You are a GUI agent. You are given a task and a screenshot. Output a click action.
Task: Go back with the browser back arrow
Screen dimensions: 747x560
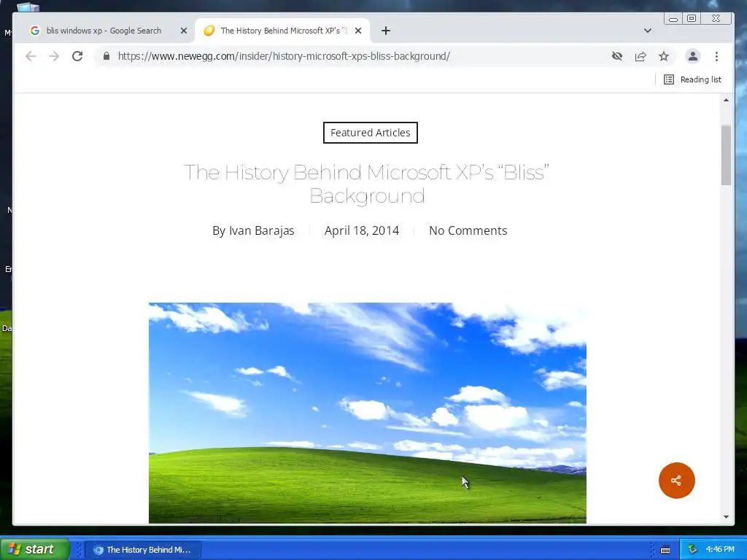point(31,56)
